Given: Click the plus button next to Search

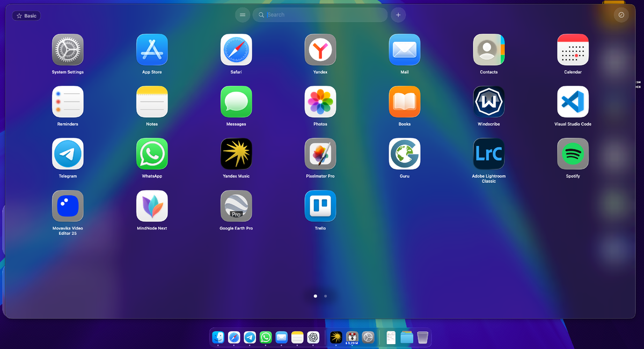Looking at the screenshot, I should 398,15.
